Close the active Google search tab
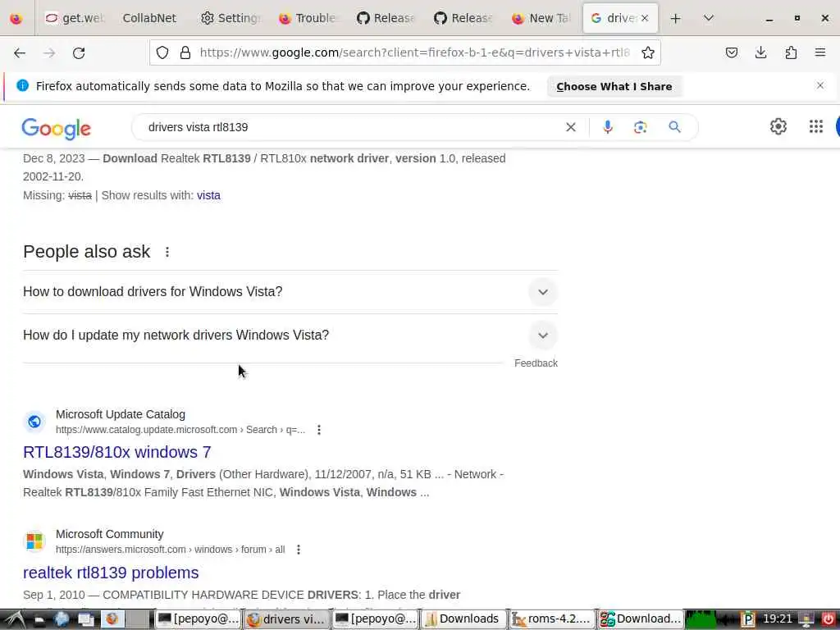 click(645, 18)
